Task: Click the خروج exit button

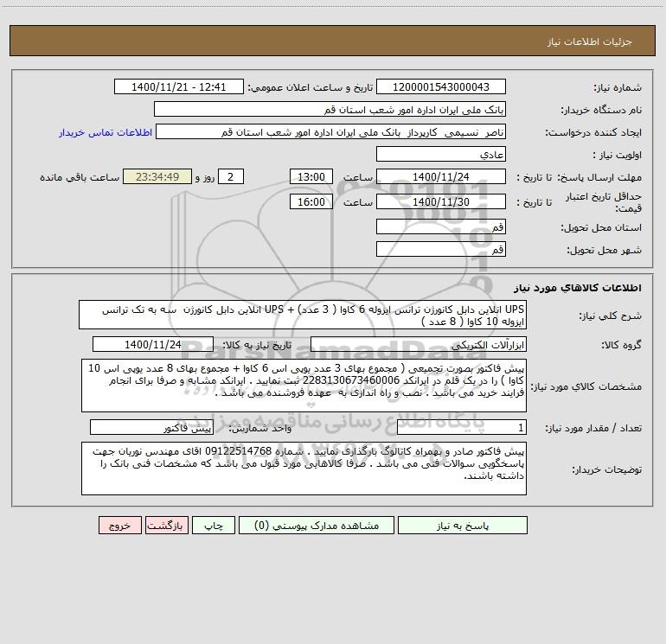Action: point(119,526)
